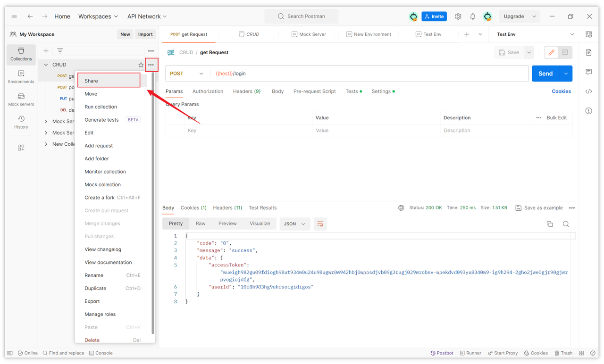The width and height of the screenshot is (604, 364).
Task: Switch to the Authorization tab
Action: tap(208, 91)
